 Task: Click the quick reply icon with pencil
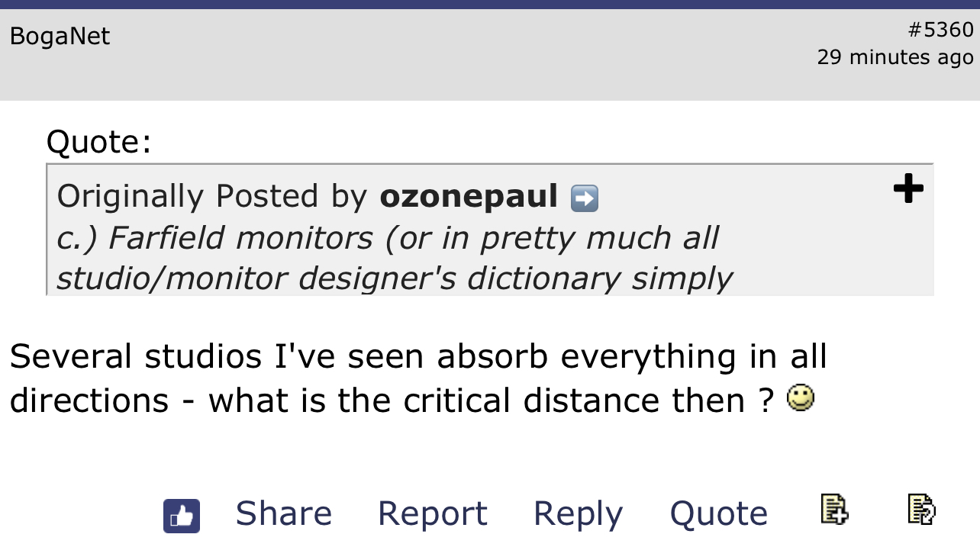[x=921, y=509]
